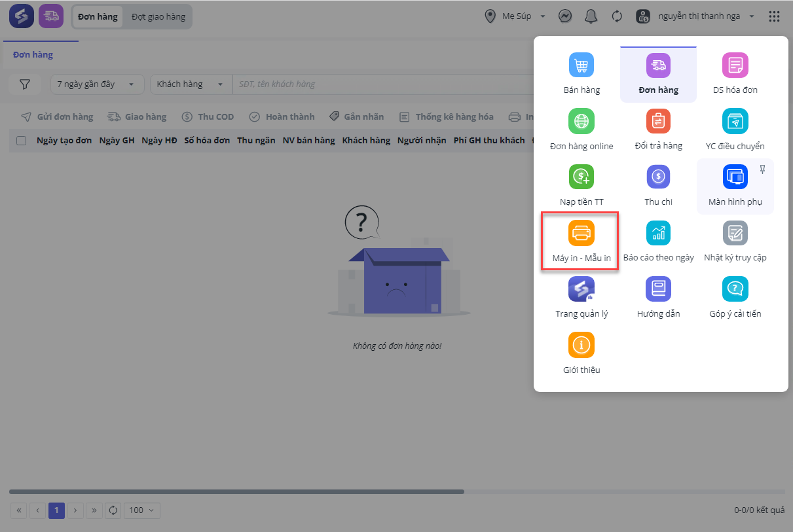Focus the SĐT, tên khách hàng search field
Screen dimensions: 793x532
click(x=383, y=84)
